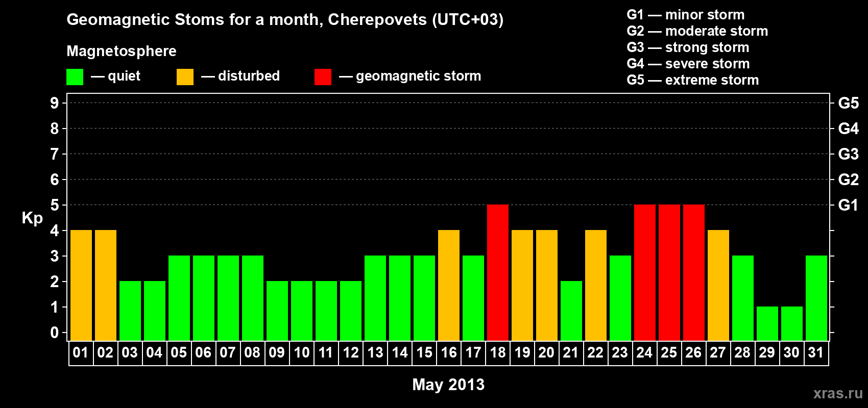Viewport: 868px width, 408px height.
Task: Click the red storm bar for day 26
Action: point(694,272)
